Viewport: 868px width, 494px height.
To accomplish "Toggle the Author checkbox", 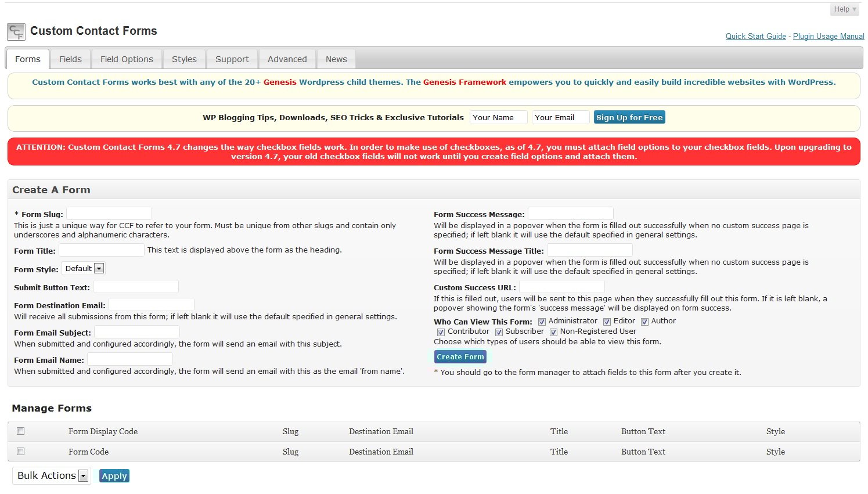I will (x=644, y=322).
